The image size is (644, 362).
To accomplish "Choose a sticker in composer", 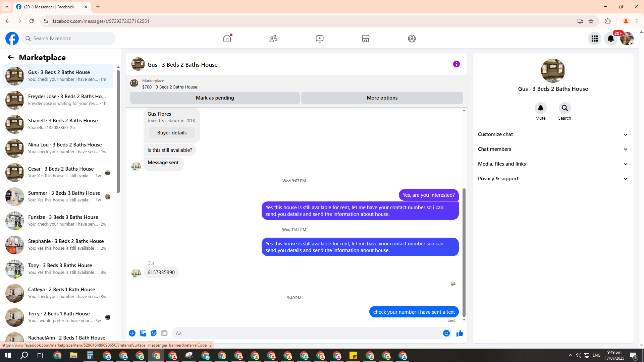I will coord(154,333).
